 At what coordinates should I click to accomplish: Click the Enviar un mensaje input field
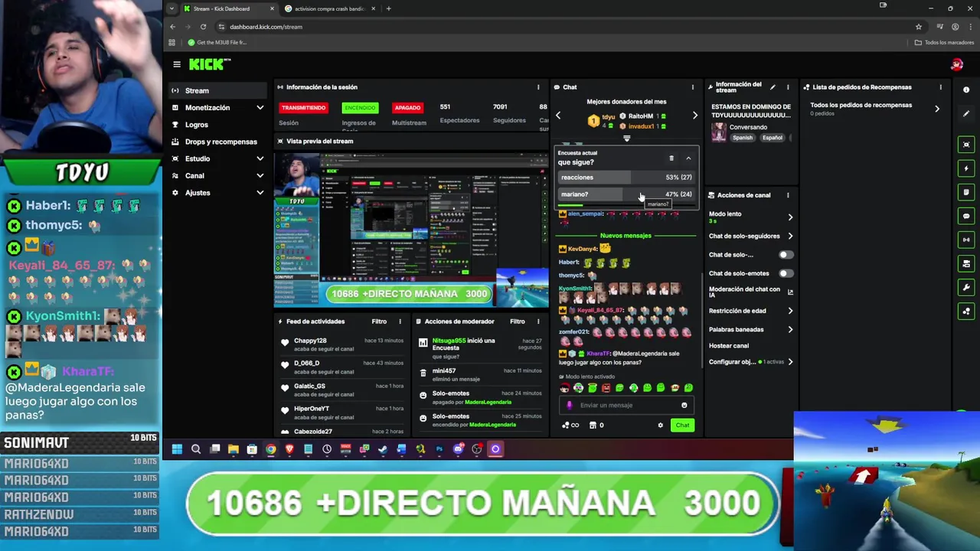pyautogui.click(x=626, y=406)
